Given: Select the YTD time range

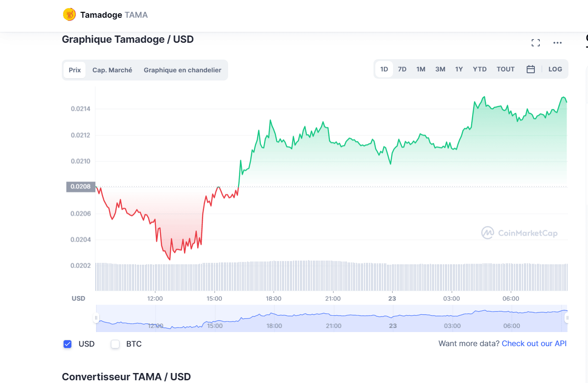Looking at the screenshot, I should point(480,69).
